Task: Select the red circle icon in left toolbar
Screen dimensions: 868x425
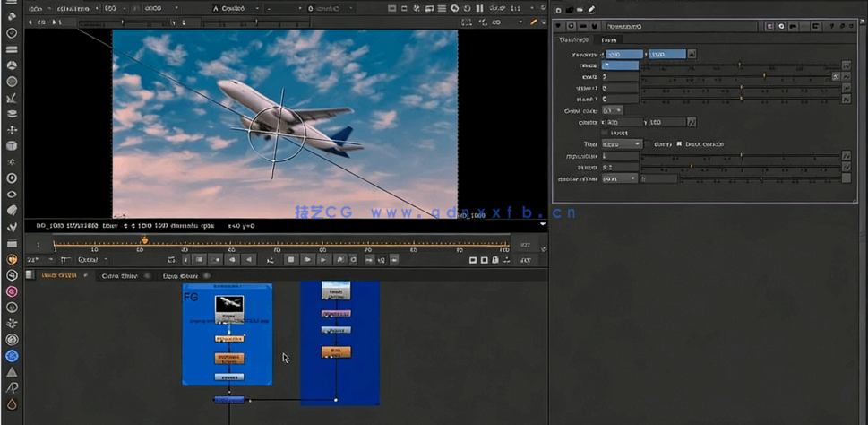Action: pyautogui.click(x=12, y=291)
